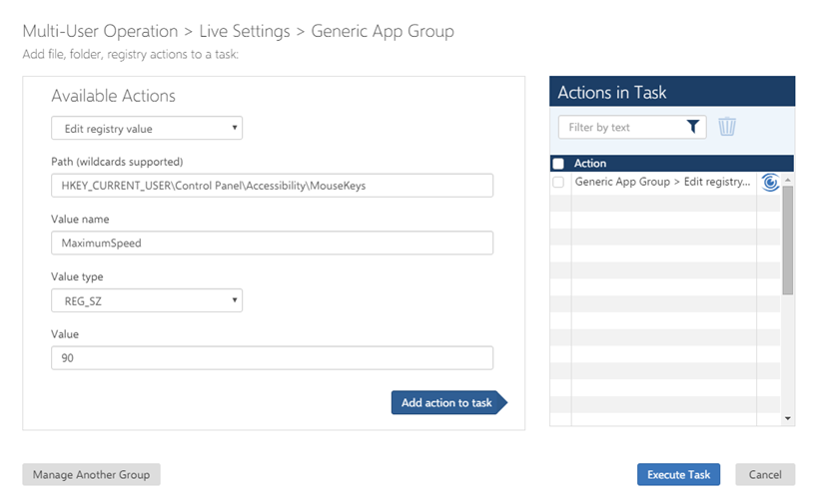Click the Manage Another Group button
This screenshot has width=817, height=504.
[x=91, y=474]
